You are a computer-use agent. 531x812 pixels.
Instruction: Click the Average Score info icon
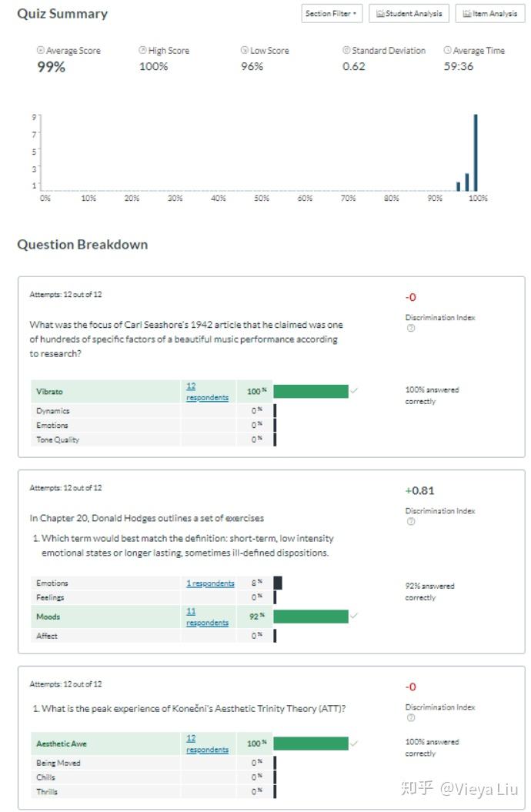(x=41, y=51)
